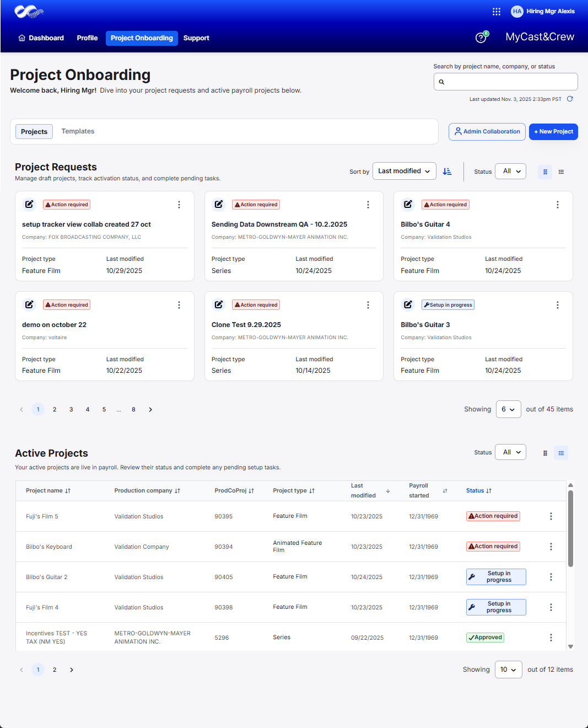
Task: Open more options for Bilbo's Guitar 4 card
Action: click(558, 205)
